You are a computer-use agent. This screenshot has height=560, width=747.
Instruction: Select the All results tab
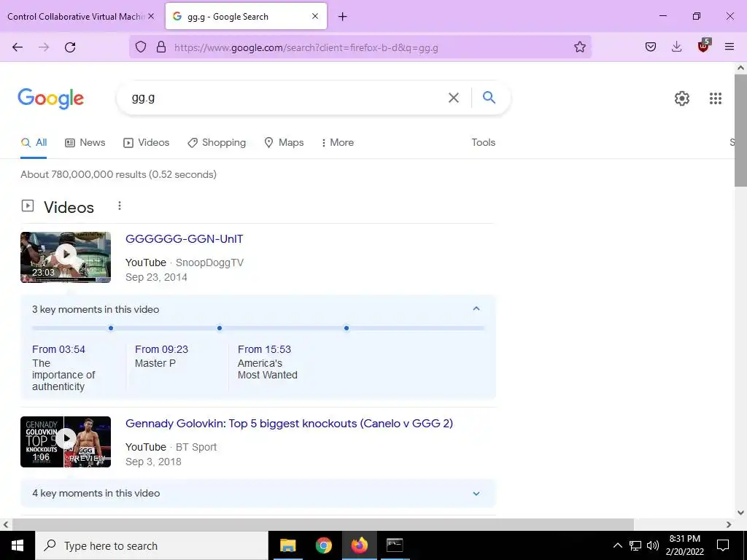point(34,142)
